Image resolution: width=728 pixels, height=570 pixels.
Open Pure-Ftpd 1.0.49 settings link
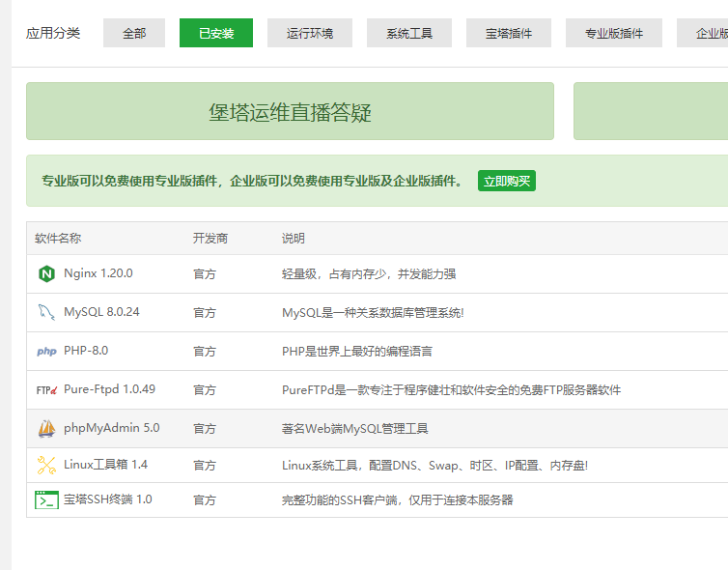click(x=109, y=389)
